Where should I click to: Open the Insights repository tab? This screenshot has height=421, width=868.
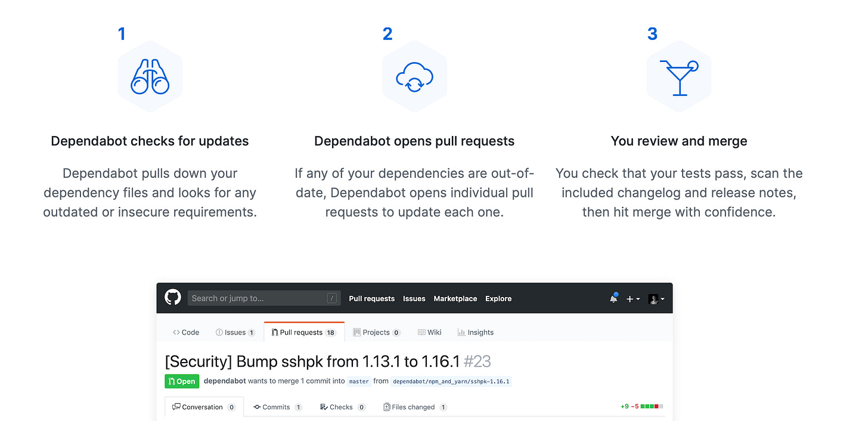[476, 332]
